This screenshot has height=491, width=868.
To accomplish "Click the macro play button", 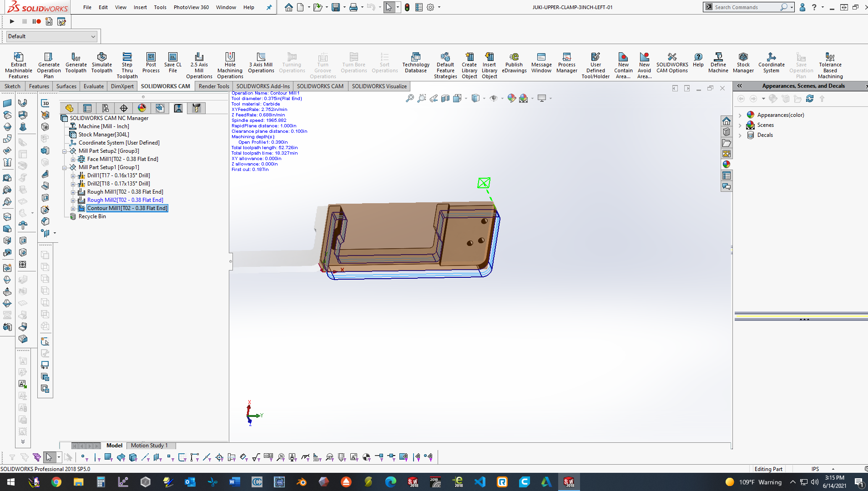I will coord(12,21).
